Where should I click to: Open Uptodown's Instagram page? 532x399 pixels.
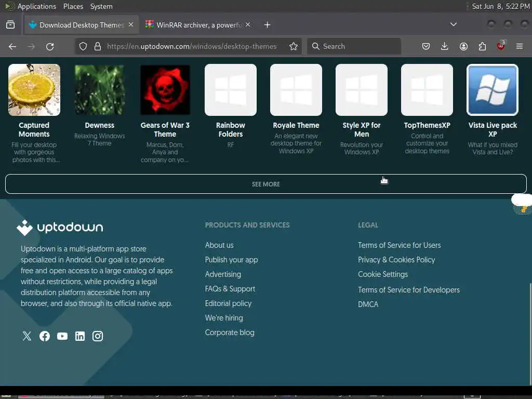coord(98,336)
